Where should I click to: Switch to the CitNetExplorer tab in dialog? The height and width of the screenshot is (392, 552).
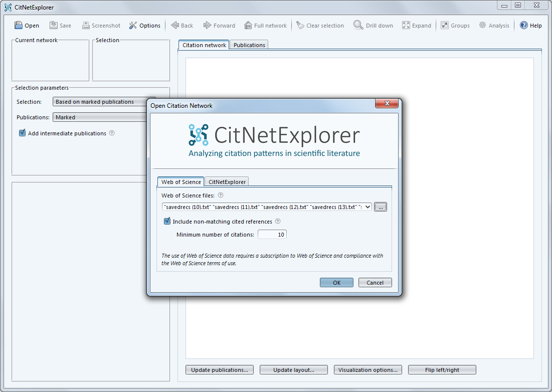pos(227,182)
